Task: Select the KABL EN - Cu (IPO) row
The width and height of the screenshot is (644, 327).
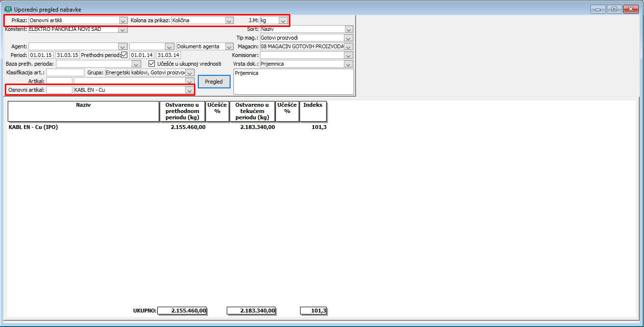Action: click(34, 128)
